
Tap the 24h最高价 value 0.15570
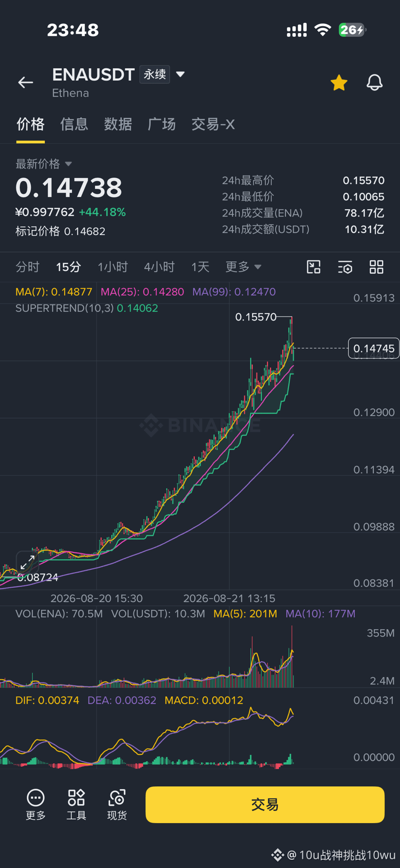pyautogui.click(x=364, y=180)
